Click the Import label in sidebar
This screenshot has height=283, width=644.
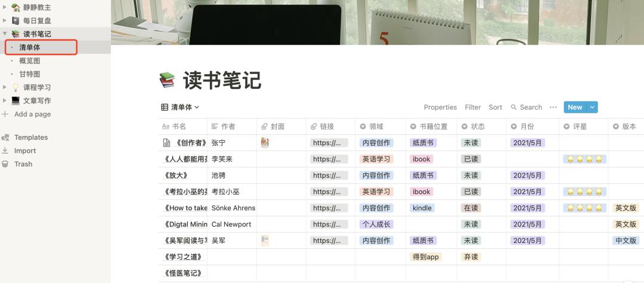(x=24, y=150)
